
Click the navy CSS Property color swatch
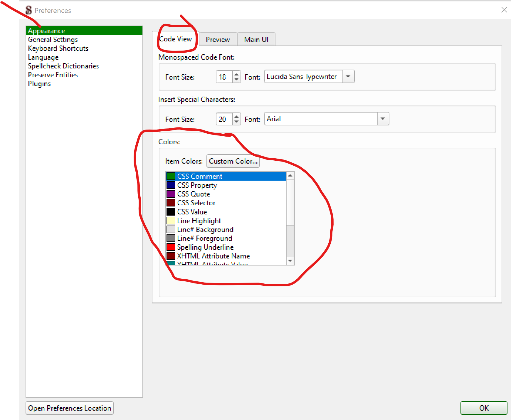pyautogui.click(x=171, y=185)
